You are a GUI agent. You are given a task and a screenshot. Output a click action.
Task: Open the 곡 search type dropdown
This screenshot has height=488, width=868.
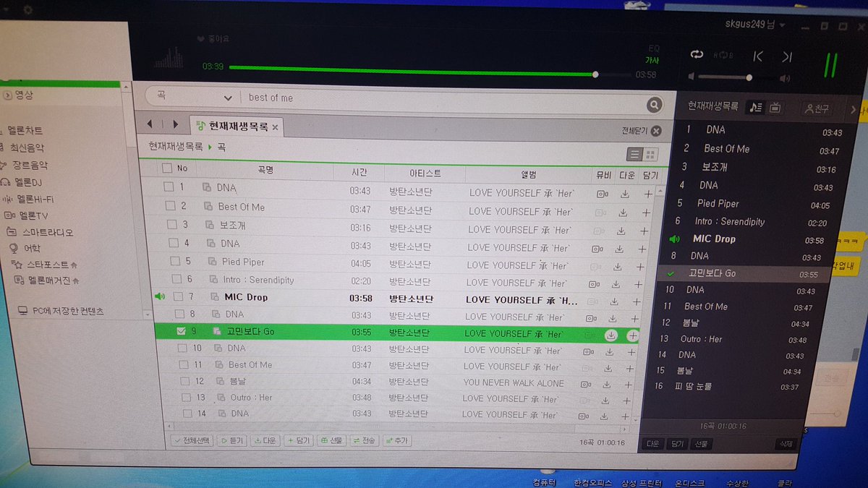(x=192, y=96)
